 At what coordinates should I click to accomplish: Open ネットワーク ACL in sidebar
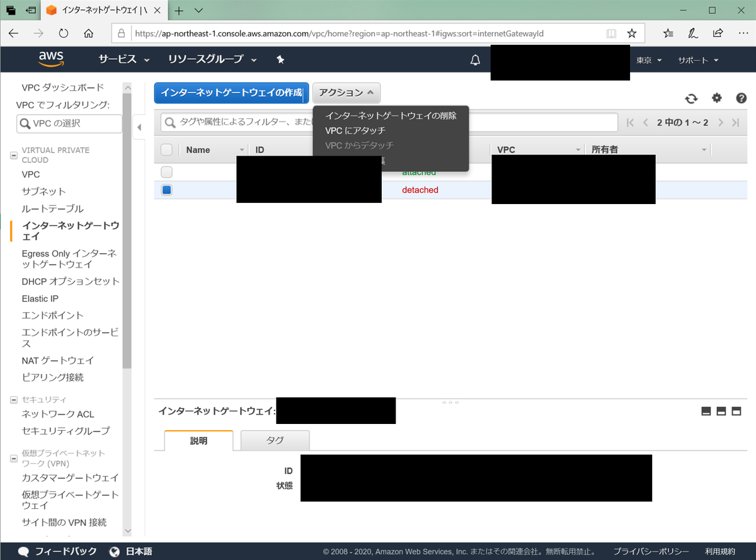[57, 414]
